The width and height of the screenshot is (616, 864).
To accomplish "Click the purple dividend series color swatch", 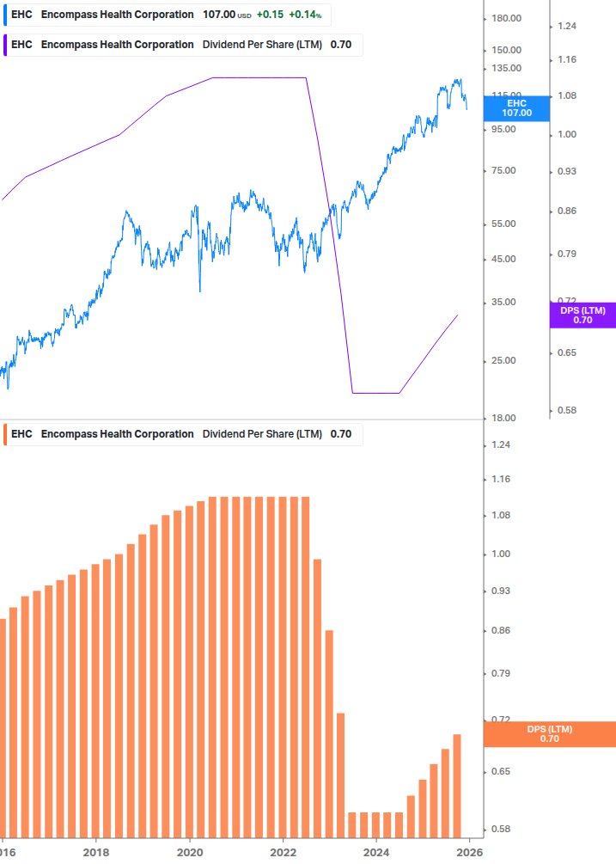I will pos(5,46).
